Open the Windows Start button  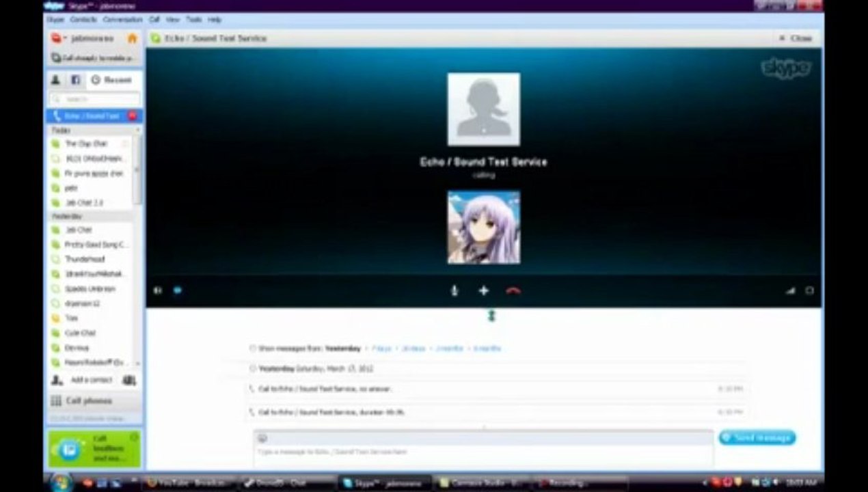click(x=61, y=482)
